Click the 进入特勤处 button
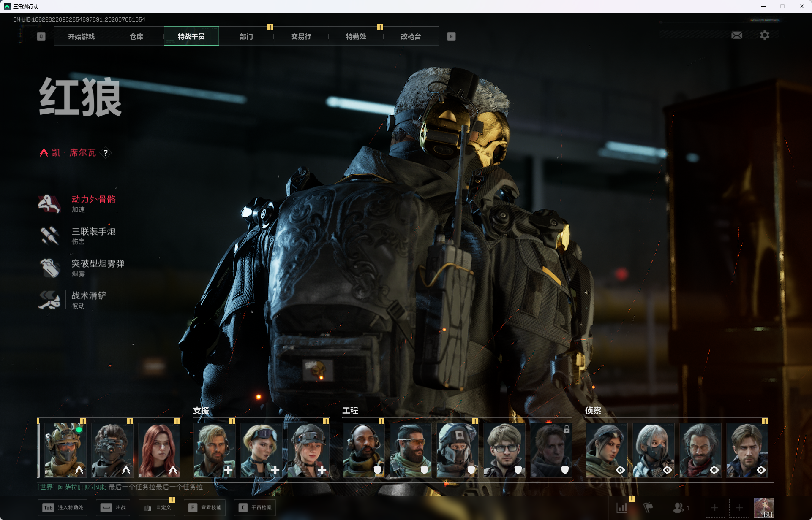Image resolution: width=812 pixels, height=520 pixels. [63, 508]
